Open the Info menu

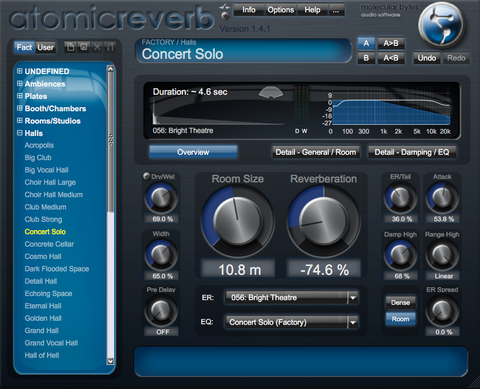click(x=249, y=10)
